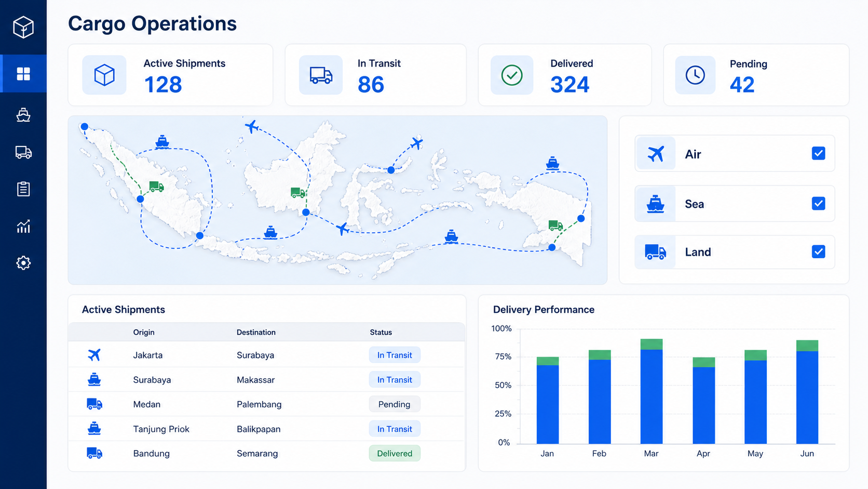The image size is (868, 489).
Task: Click Pending badge for Medan shipment
Action: 395,404
